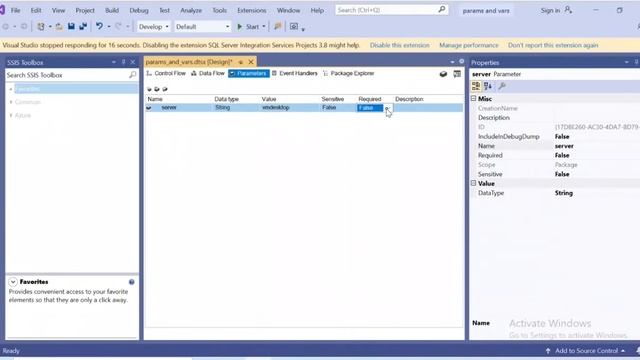Click the IncludeInDebugDump property row
The image size is (640, 360).
[555, 136]
